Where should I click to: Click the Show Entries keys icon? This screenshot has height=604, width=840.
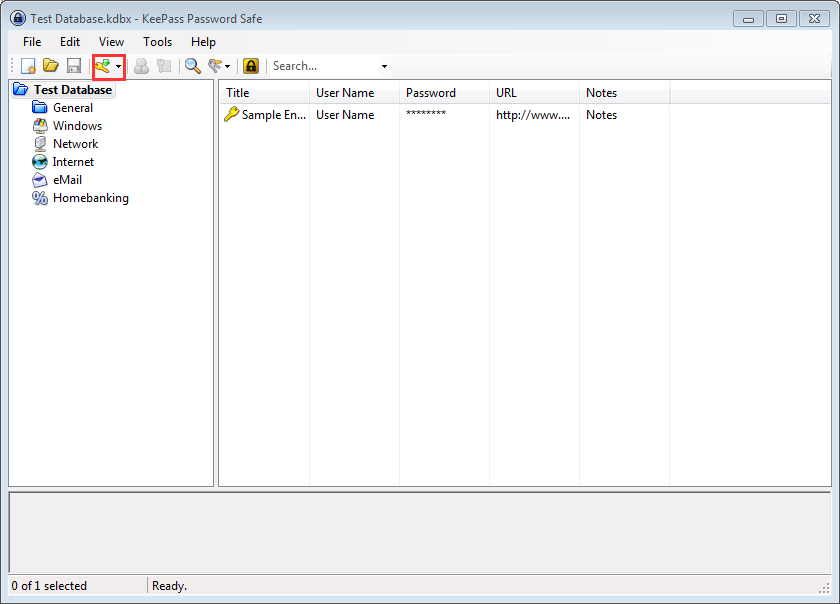(215, 66)
